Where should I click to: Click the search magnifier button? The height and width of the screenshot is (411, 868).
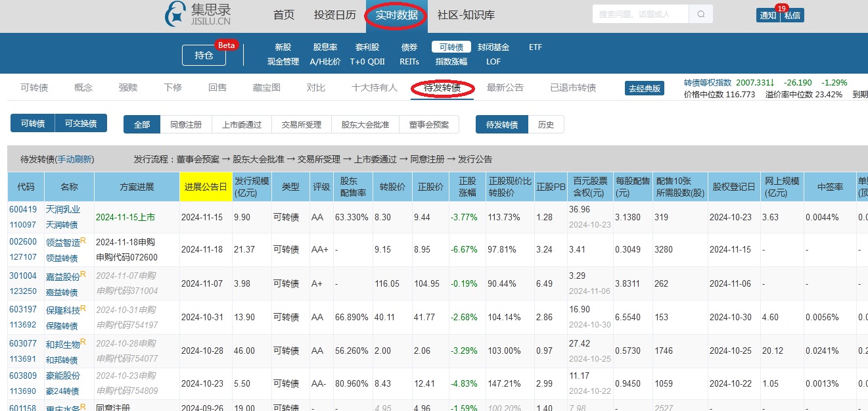coord(700,14)
